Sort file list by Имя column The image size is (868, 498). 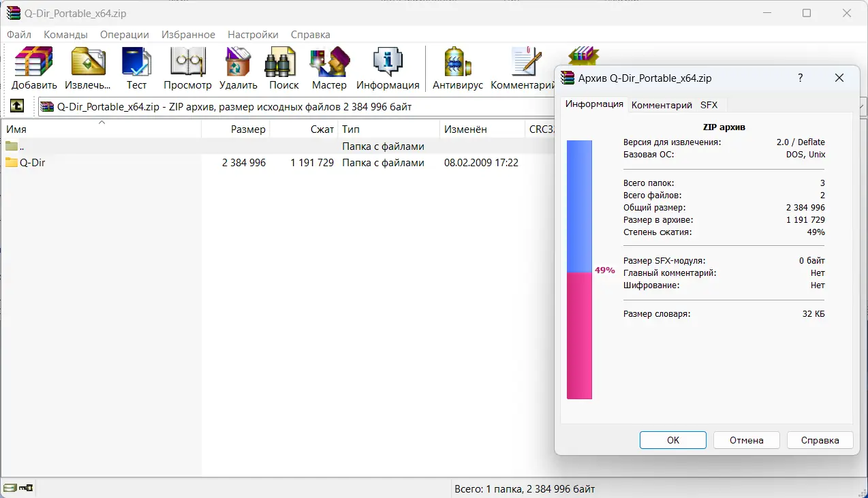pos(102,129)
